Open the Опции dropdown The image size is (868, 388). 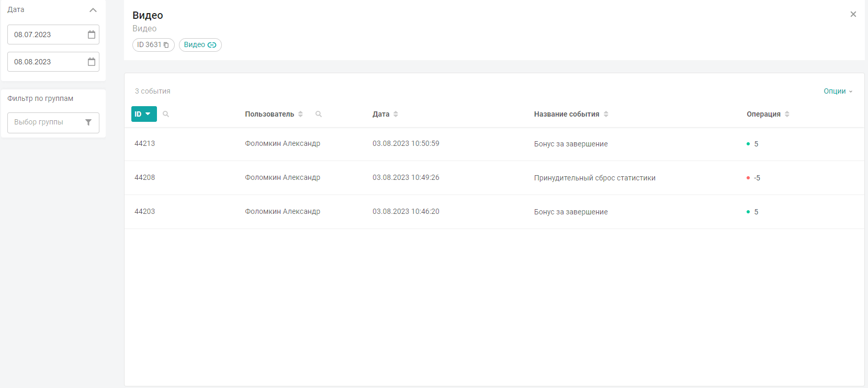(x=838, y=91)
